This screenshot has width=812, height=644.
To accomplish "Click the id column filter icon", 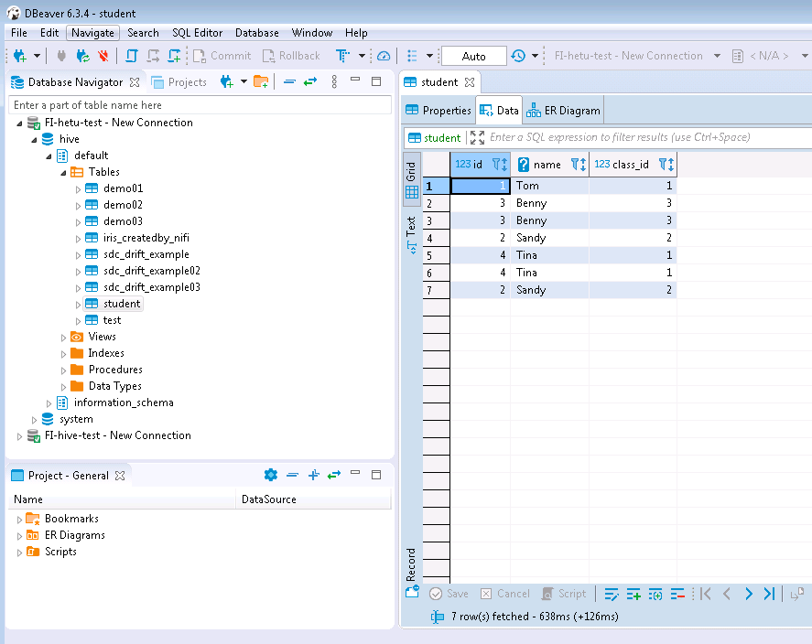I will [x=498, y=165].
